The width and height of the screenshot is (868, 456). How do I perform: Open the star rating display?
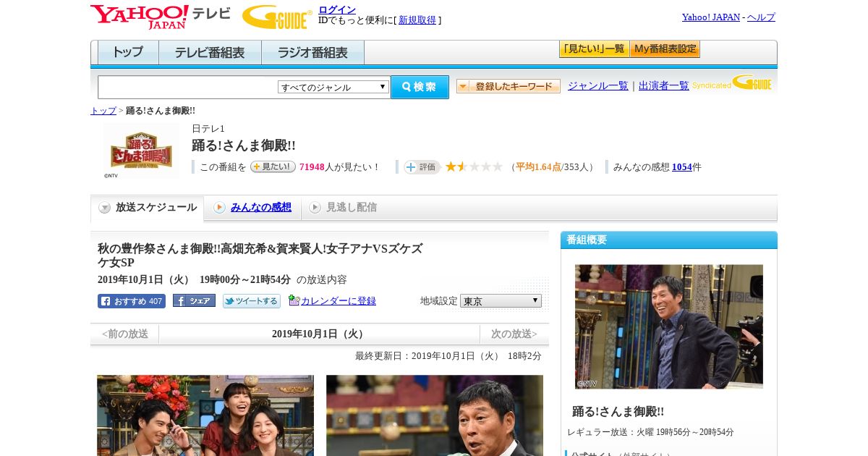tap(474, 167)
